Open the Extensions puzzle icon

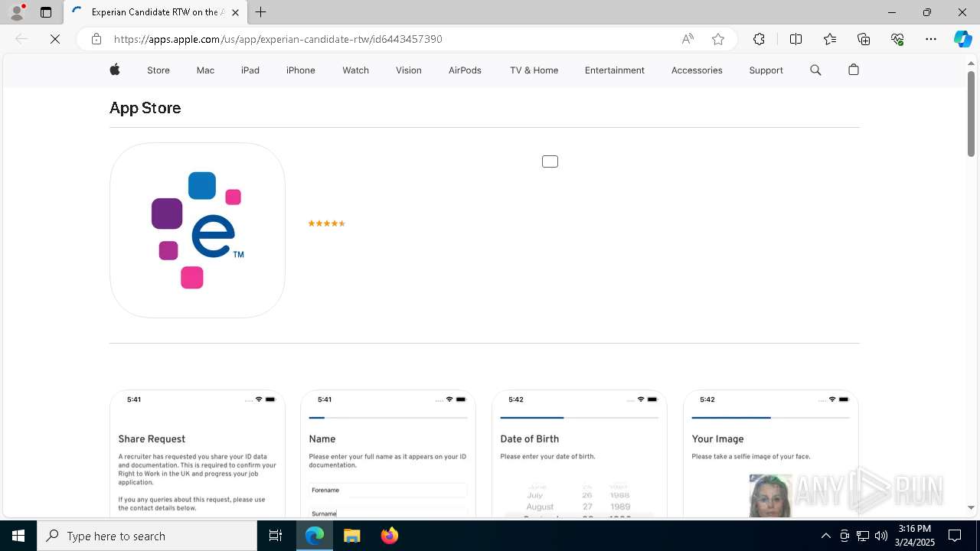click(759, 39)
